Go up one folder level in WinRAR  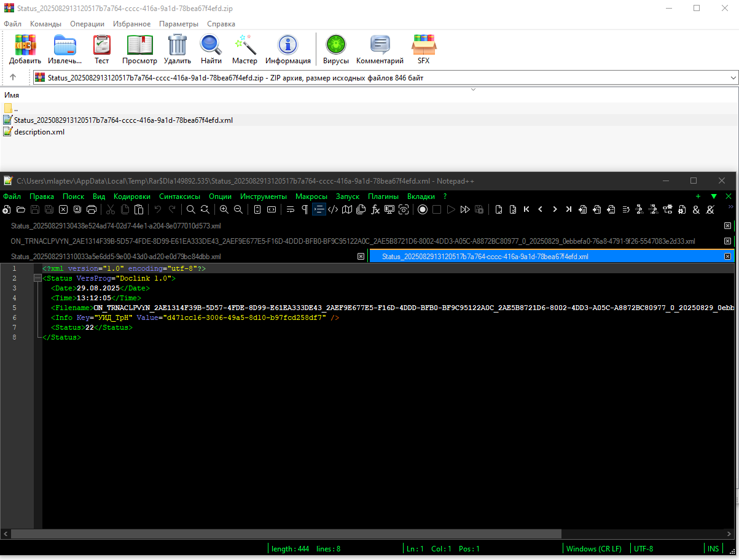click(x=12, y=78)
